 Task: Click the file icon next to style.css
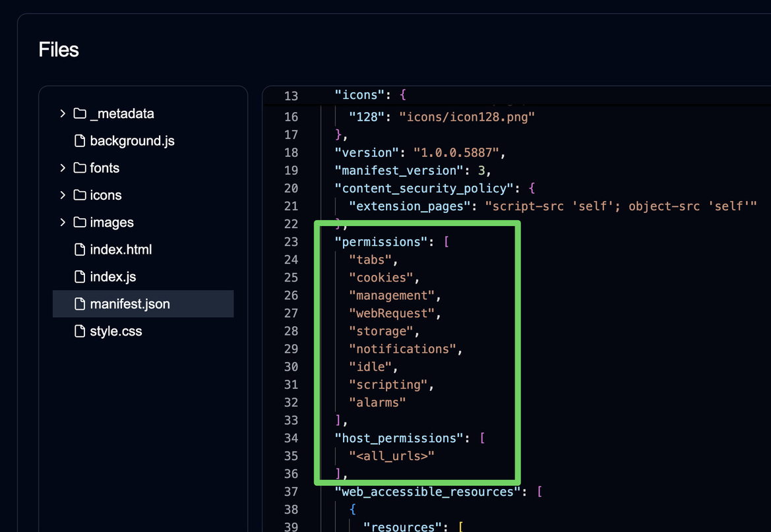80,332
